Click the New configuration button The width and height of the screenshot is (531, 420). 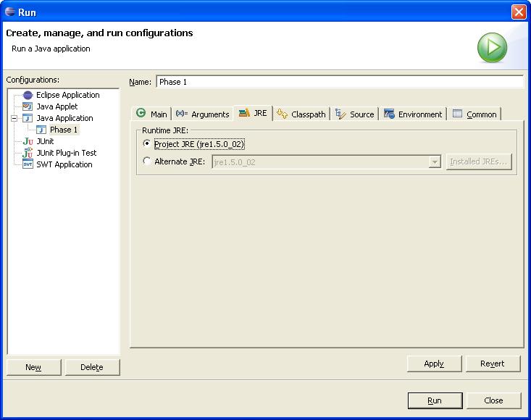tap(33, 367)
